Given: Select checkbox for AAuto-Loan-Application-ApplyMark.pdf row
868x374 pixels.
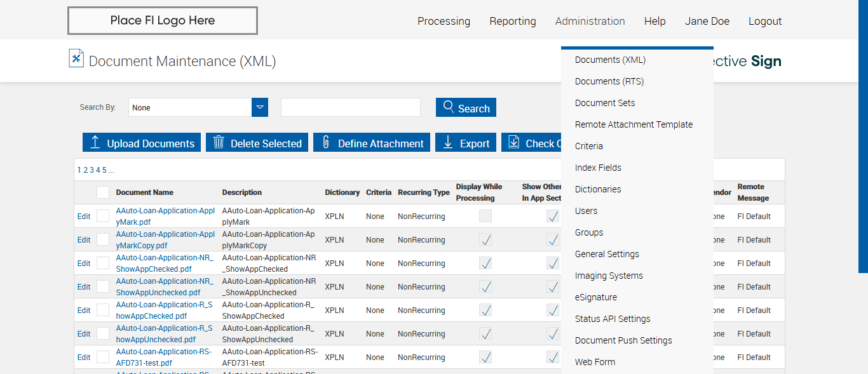Looking at the screenshot, I should (103, 216).
